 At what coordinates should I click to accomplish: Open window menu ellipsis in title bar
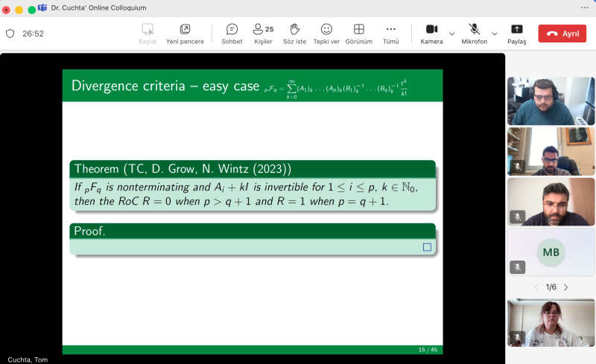(584, 7)
